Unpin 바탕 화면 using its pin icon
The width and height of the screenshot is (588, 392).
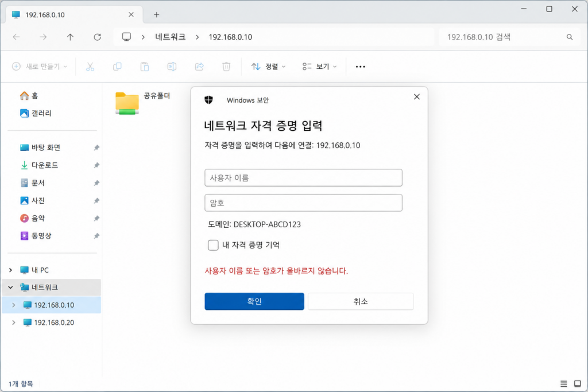coord(96,148)
